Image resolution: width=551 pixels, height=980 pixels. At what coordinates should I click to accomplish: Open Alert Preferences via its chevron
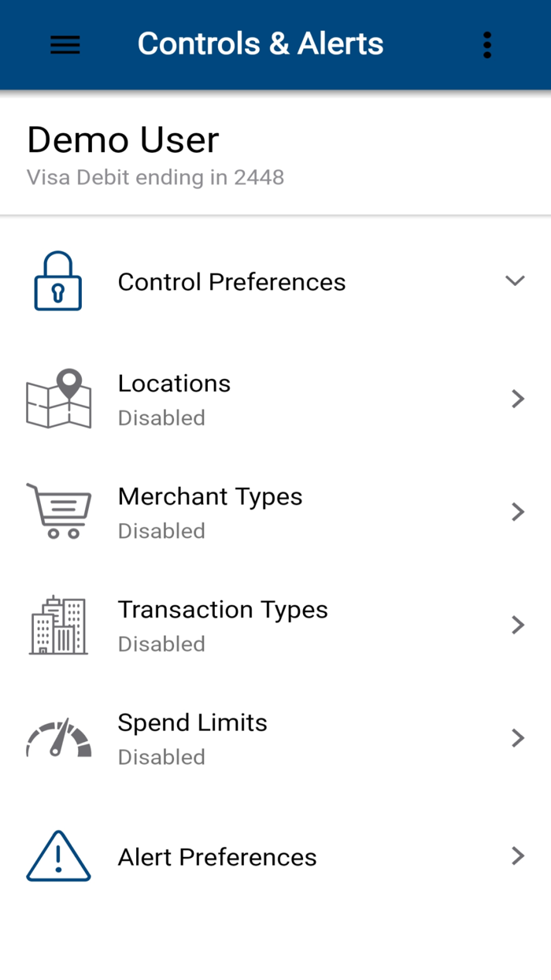[517, 856]
